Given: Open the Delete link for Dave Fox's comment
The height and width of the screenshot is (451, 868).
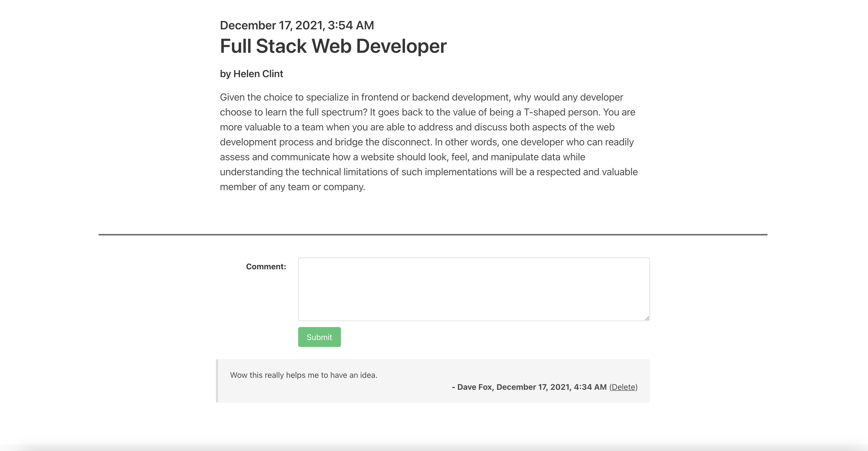Looking at the screenshot, I should coord(623,387).
